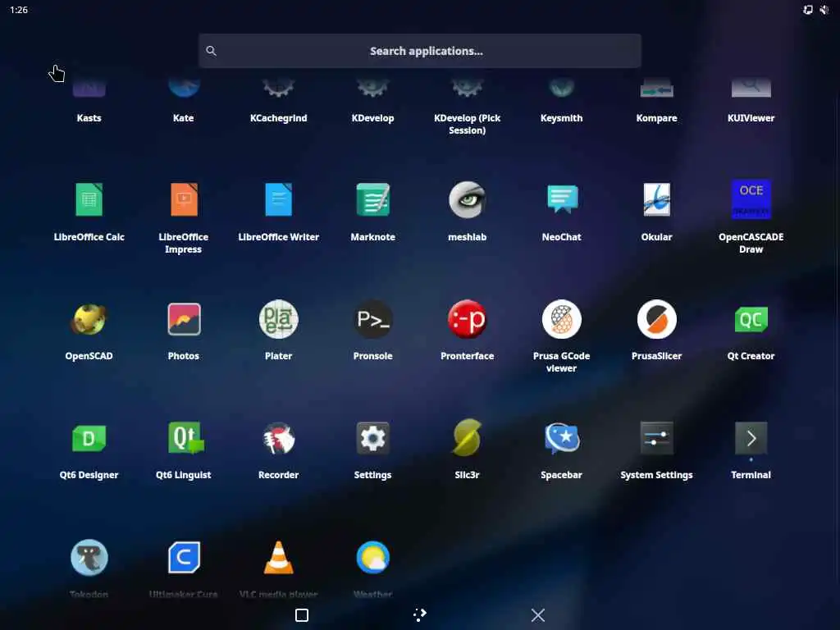
Task: Focus the Search applications field
Action: coord(420,51)
